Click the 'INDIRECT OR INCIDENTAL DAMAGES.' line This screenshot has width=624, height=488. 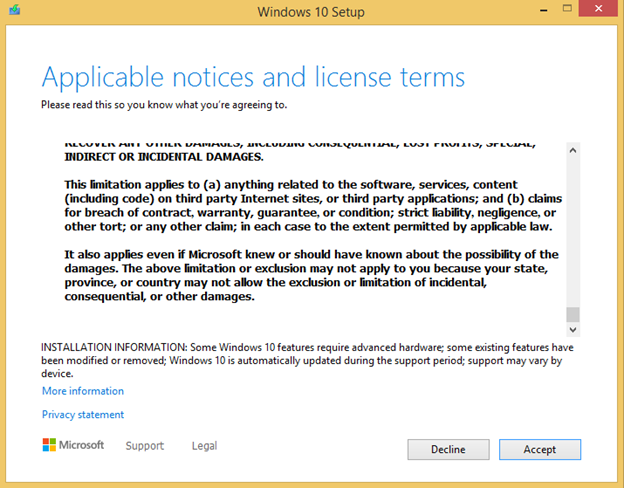[x=164, y=157]
